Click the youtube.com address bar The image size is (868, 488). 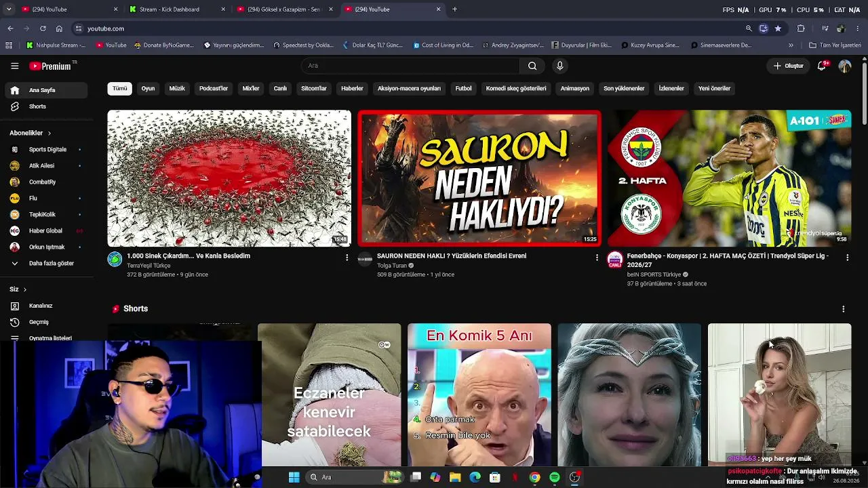407,28
